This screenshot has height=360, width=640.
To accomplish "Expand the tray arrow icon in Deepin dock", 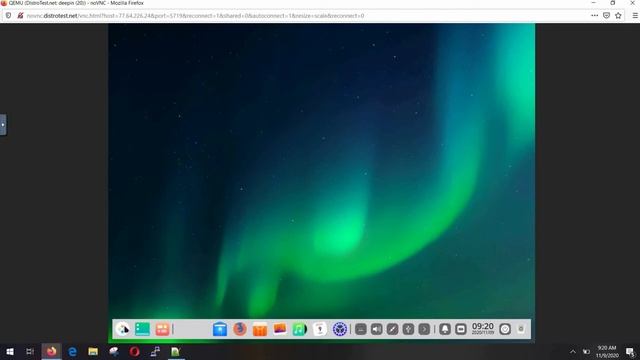I will (424, 329).
